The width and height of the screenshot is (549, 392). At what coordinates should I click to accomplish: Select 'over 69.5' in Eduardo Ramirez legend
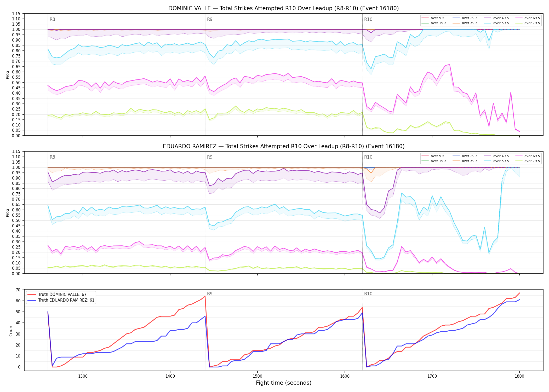(528, 156)
